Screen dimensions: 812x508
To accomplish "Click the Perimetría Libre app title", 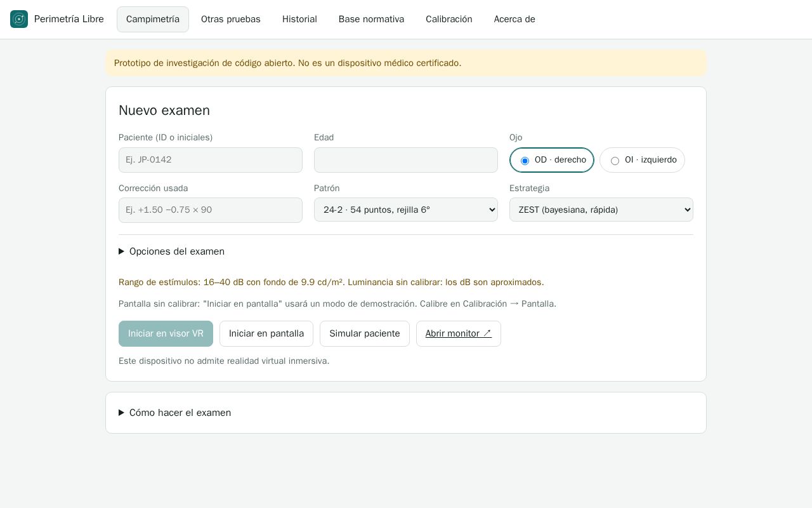I will coord(69,19).
